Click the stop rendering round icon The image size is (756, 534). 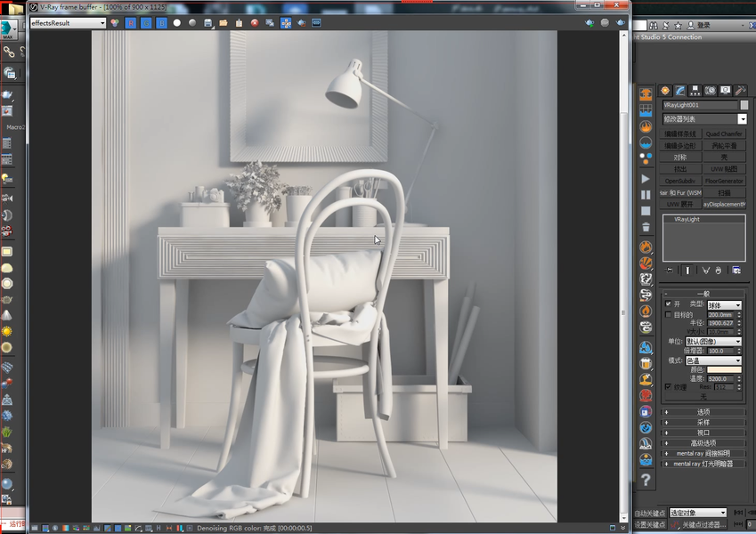coord(605,22)
